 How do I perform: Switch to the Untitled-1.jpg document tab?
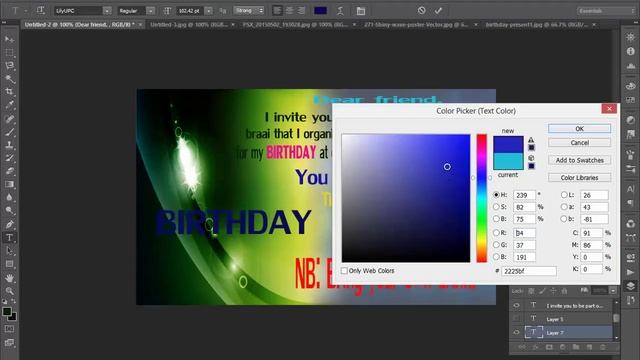click(x=189, y=24)
